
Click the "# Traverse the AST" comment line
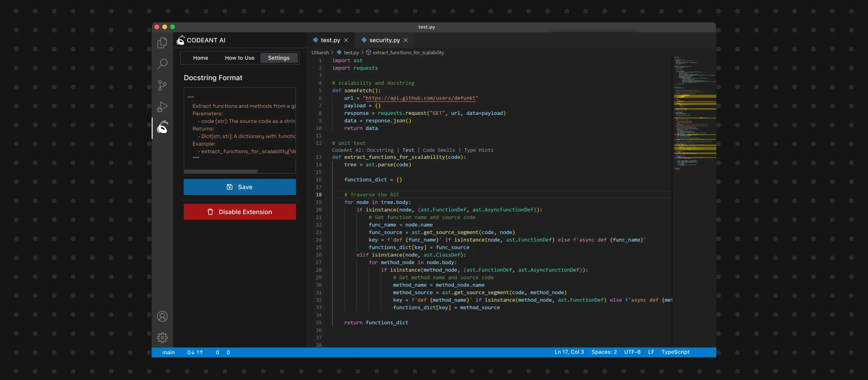point(371,195)
